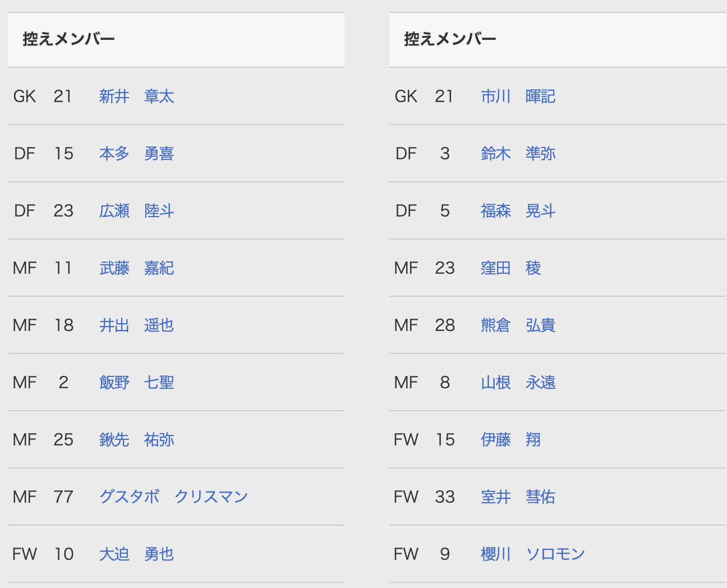Viewport: 727px width, 588px height.
Task: Click the 熊倉 弘貴 link
Action: (x=518, y=325)
